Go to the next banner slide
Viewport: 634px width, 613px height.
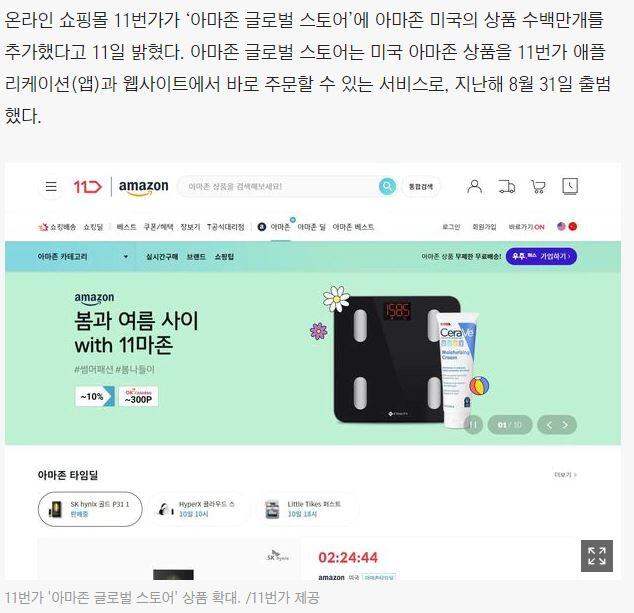[x=565, y=425]
